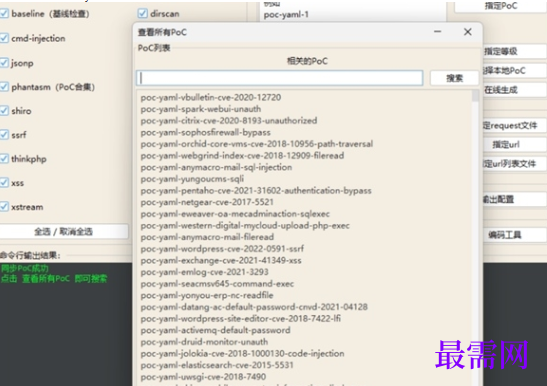This screenshot has height=386, width=547.
Task: Select poc-yaml-wordpress-cve-2022-0591-ssrf
Action: 222,248
